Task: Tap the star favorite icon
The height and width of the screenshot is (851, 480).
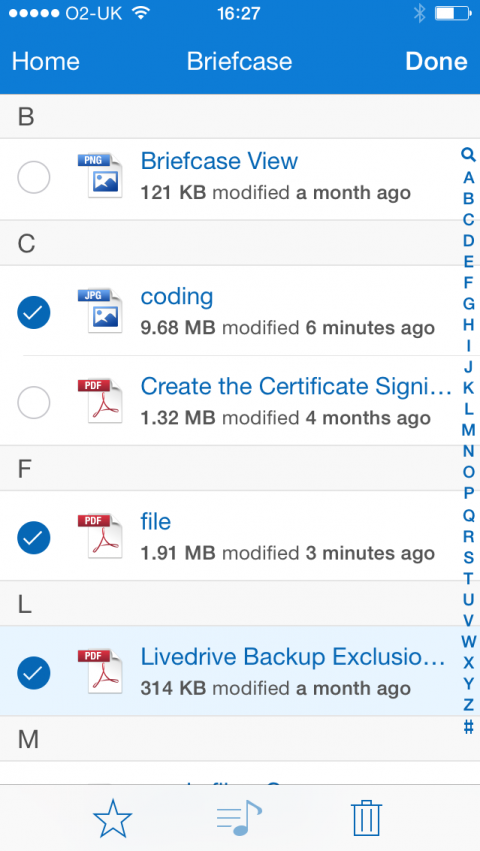Action: (x=112, y=818)
